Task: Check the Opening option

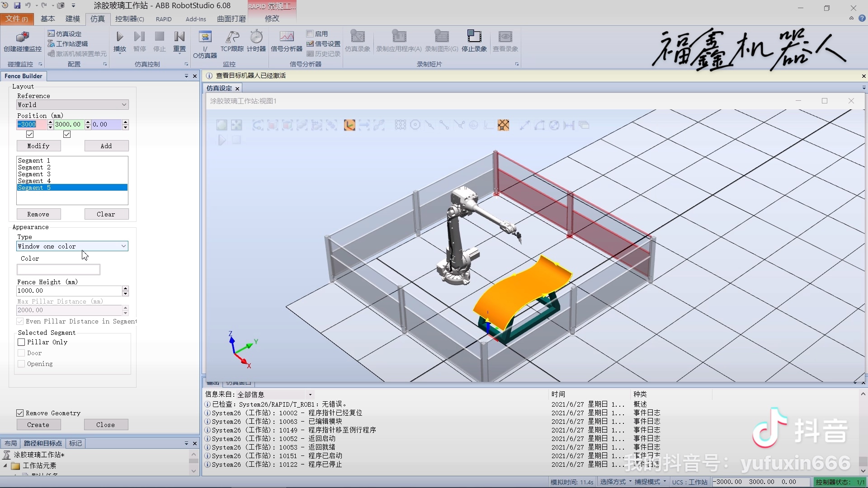Action: [x=21, y=364]
